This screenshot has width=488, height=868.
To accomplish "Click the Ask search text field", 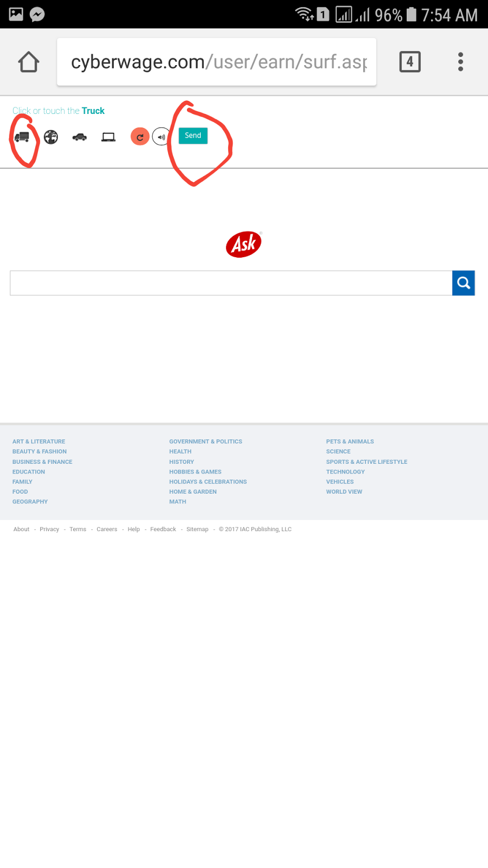I will [x=231, y=283].
